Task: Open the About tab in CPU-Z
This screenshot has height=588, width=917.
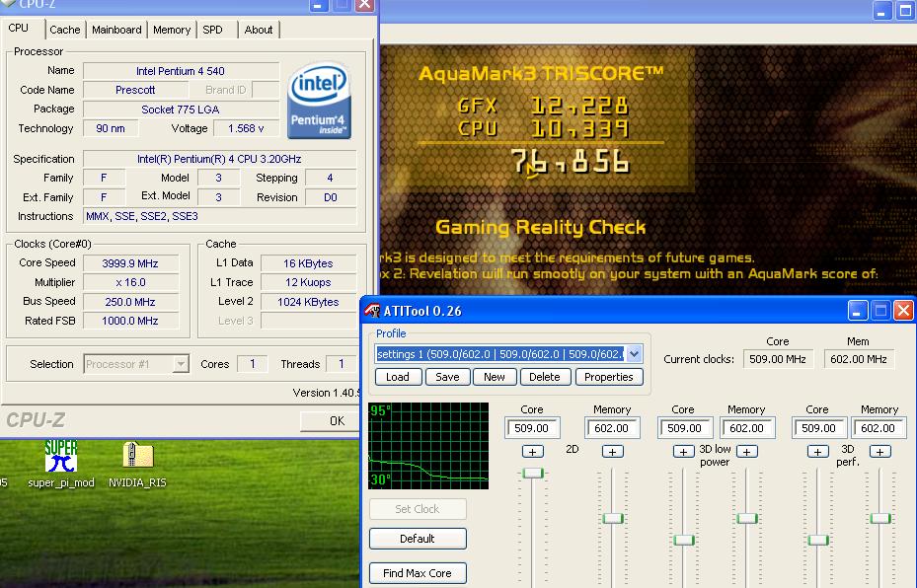Action: [x=259, y=30]
